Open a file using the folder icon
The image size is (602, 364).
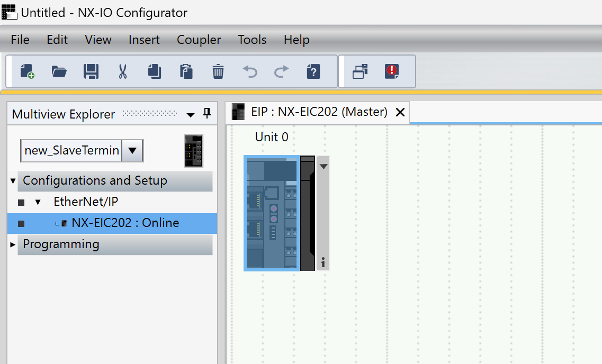click(59, 71)
